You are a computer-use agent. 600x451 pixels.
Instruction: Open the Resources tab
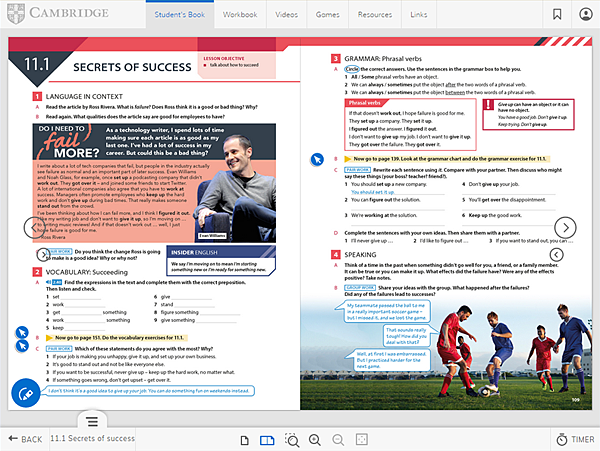click(x=375, y=15)
